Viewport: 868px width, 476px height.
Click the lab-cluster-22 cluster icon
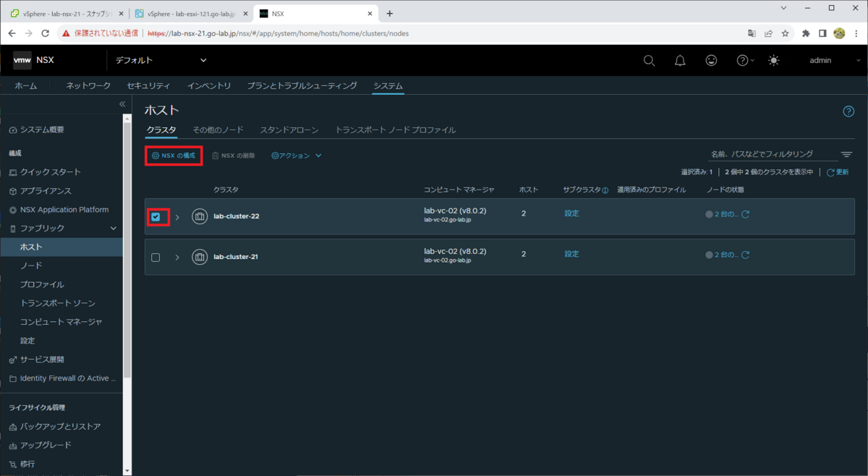tap(200, 216)
